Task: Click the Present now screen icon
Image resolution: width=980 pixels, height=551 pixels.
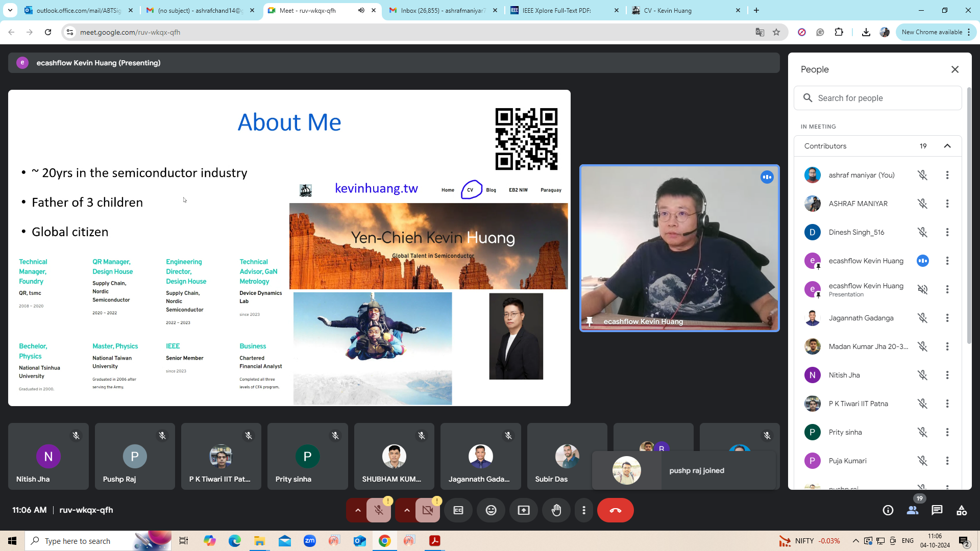Action: pos(524,510)
